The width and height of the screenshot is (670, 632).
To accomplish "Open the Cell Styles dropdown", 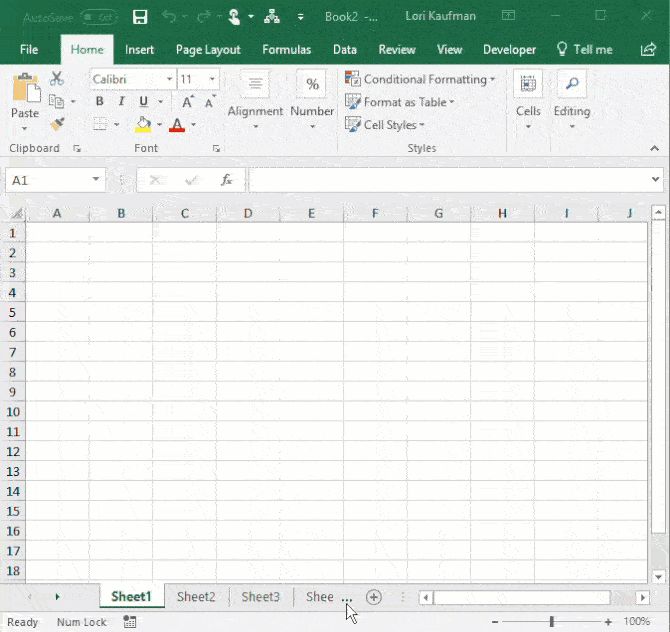I will [385, 125].
